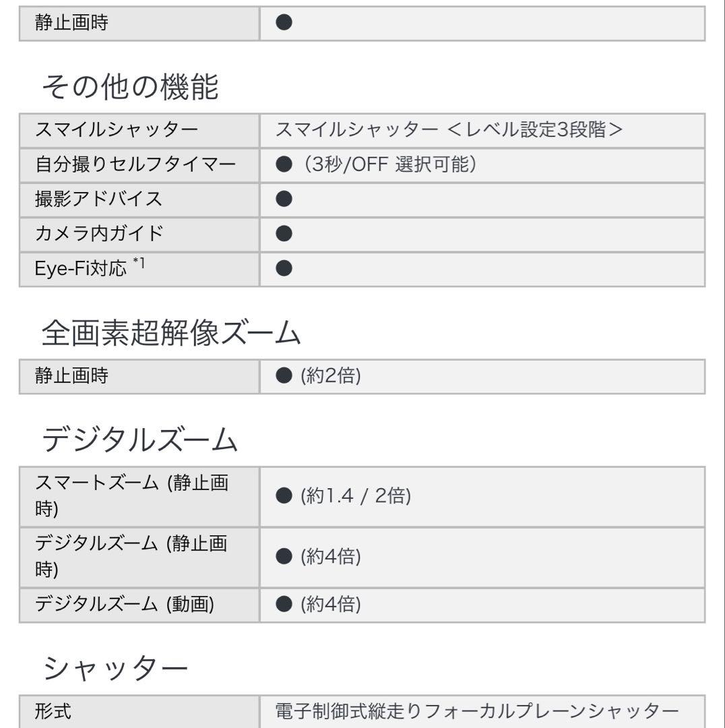Click the bullet beside (3秒/OFF 選択可能)
The width and height of the screenshot is (725, 728).
[284, 164]
